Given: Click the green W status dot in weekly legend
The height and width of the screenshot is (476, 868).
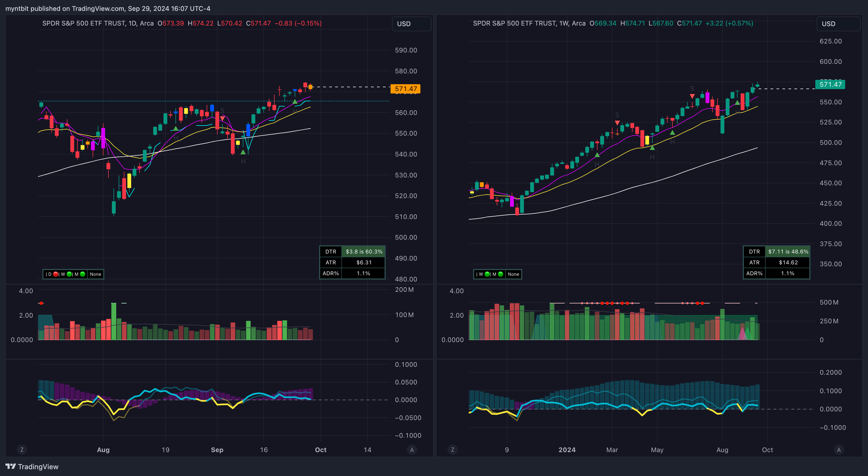Looking at the screenshot, I should (487, 274).
